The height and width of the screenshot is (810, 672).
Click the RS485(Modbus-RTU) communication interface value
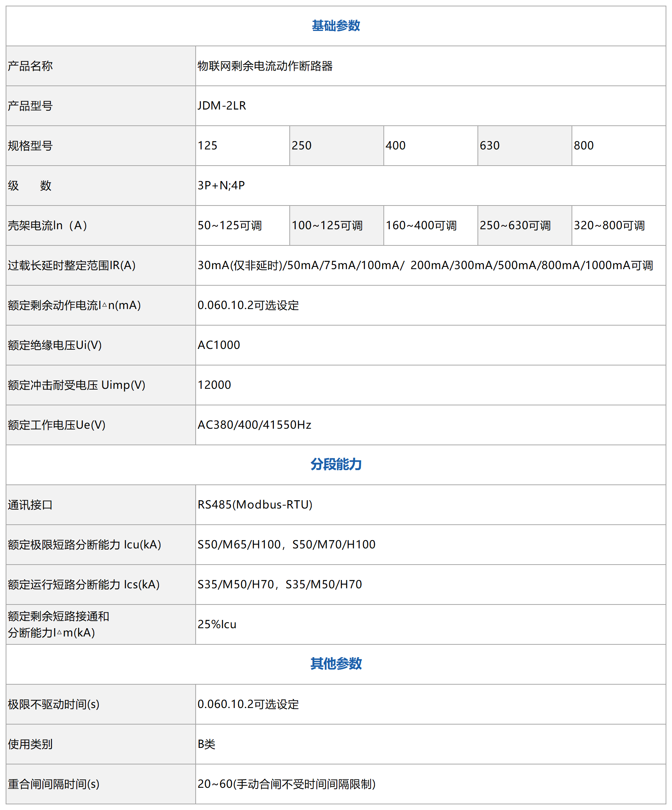[x=255, y=505]
